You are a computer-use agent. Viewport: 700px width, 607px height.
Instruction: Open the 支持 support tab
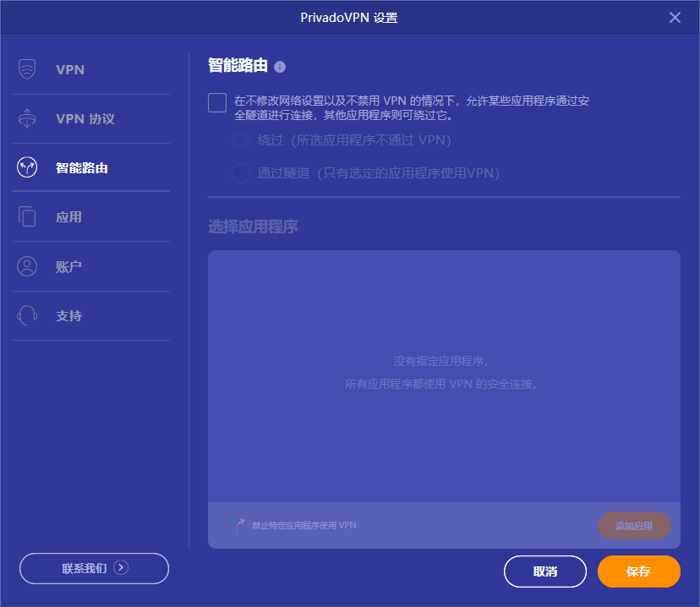91,316
